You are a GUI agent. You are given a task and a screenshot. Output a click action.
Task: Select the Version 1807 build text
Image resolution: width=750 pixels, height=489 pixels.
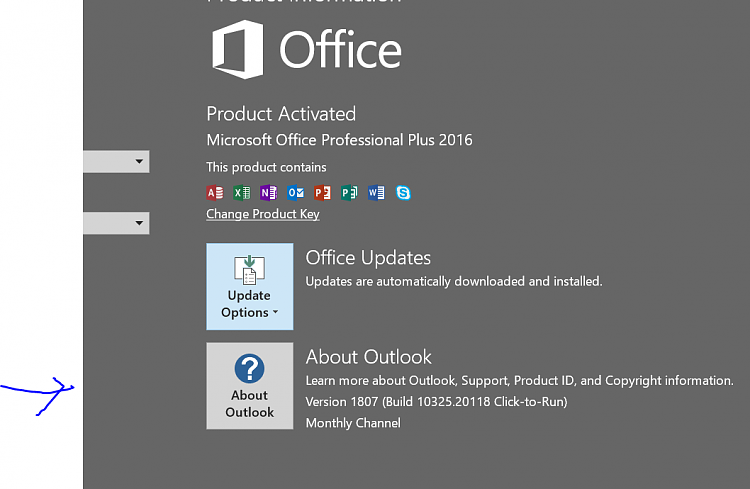pos(436,401)
